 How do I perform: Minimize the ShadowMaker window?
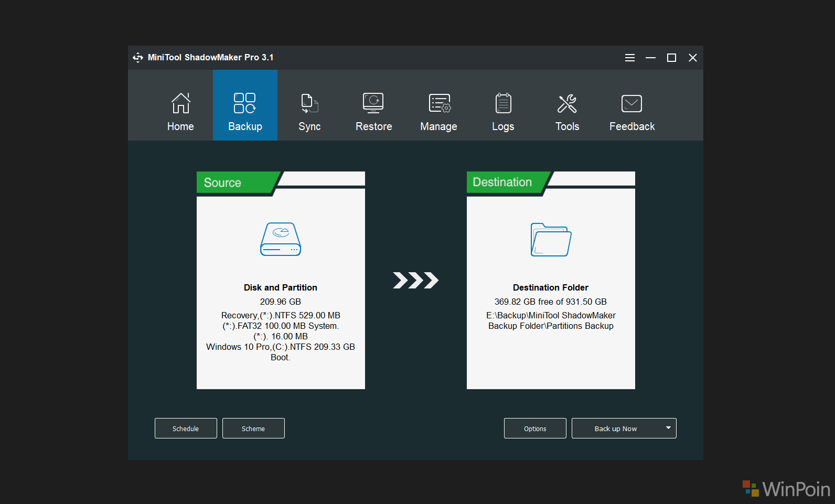(650, 58)
